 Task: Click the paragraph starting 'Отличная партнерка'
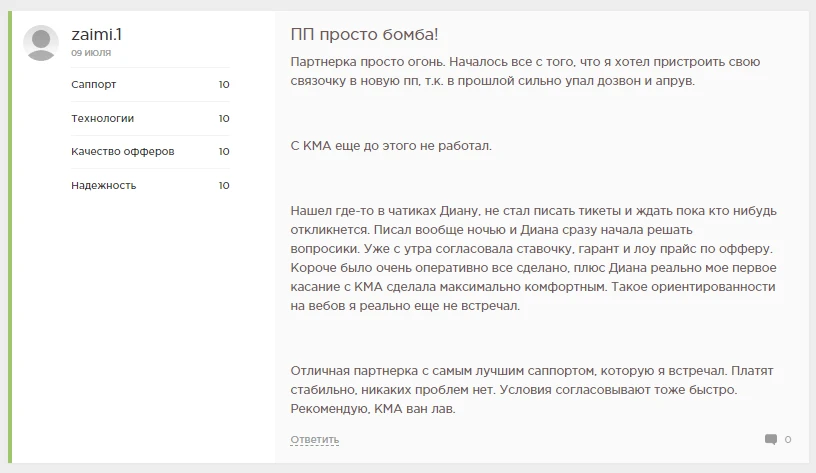[532, 390]
